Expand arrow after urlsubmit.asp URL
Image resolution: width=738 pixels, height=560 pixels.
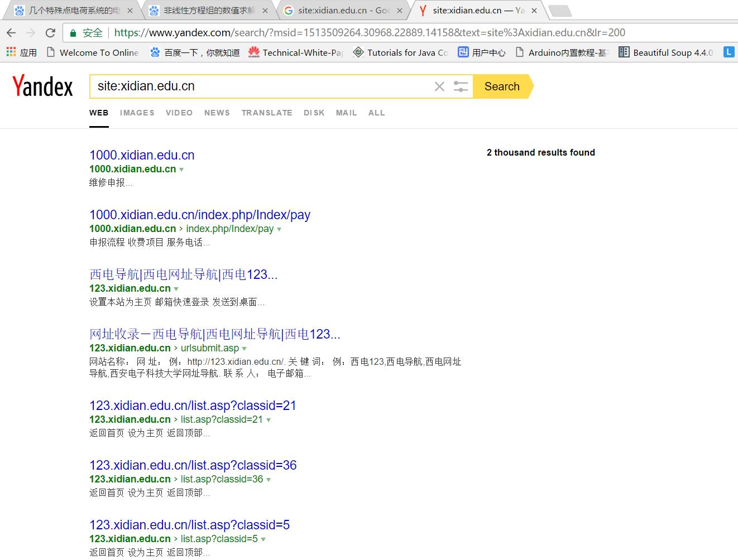click(x=244, y=349)
